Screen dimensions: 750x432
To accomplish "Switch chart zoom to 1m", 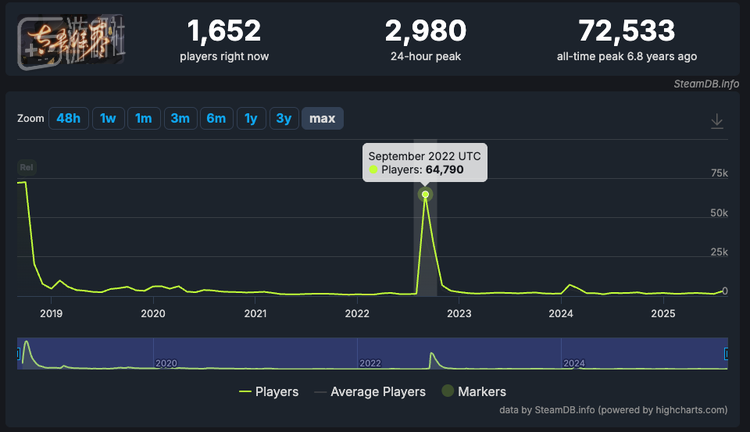I will click(x=143, y=119).
